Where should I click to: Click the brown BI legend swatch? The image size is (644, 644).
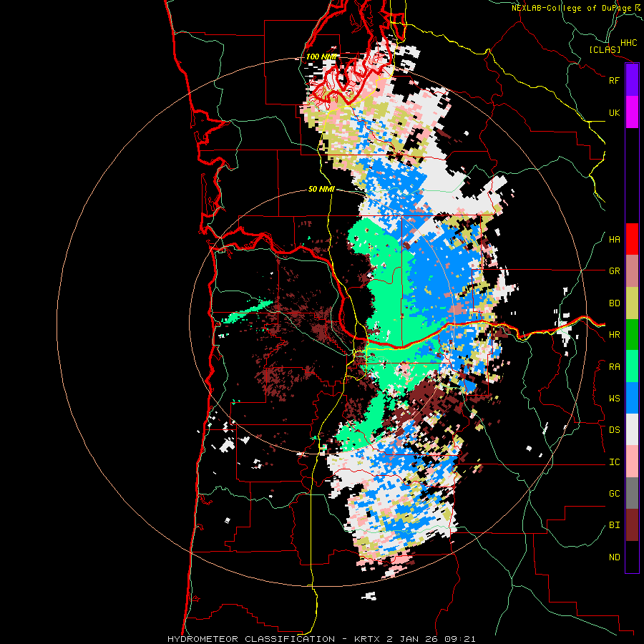632,525
